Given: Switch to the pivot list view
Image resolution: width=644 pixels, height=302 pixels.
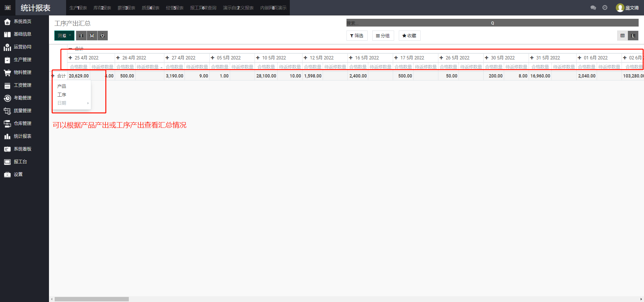Looking at the screenshot, I should (x=633, y=36).
